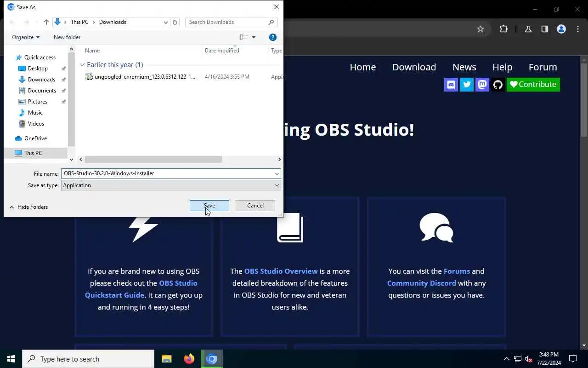The image size is (588, 368).
Task: Open the Forums link
Action: click(x=457, y=271)
